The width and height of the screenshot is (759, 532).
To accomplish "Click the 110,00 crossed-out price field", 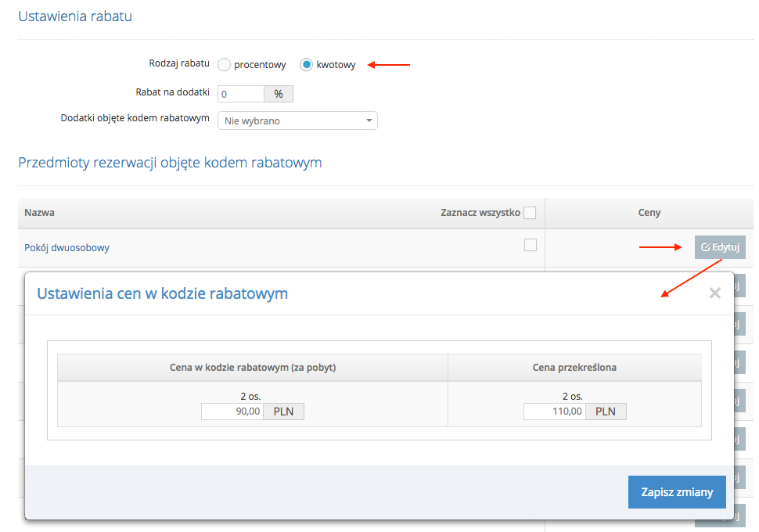I will [555, 412].
